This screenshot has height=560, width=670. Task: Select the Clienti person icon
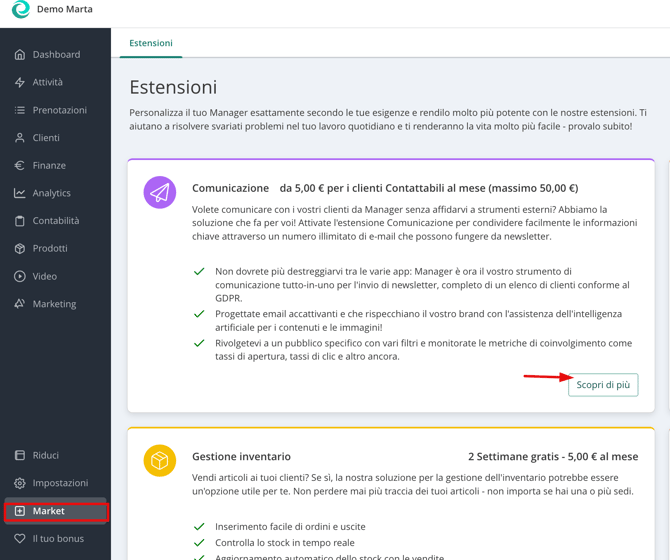click(20, 138)
